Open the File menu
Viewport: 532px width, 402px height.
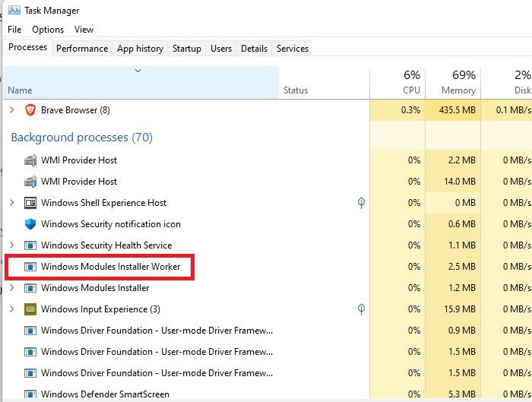click(14, 30)
